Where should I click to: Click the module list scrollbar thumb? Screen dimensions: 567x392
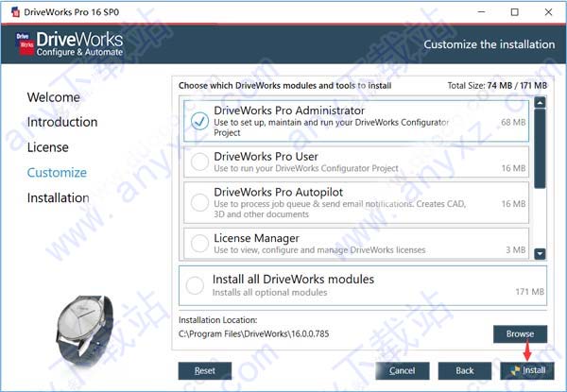pyautogui.click(x=540, y=148)
